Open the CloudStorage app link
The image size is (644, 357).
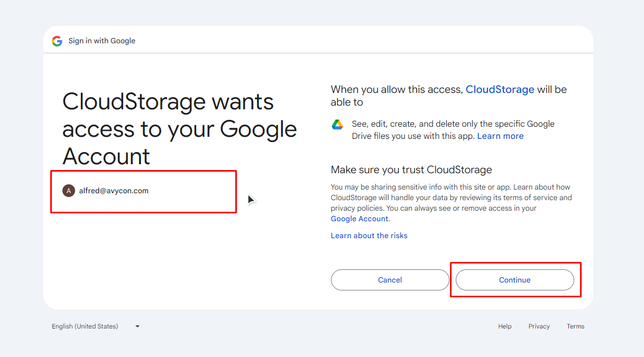click(500, 89)
